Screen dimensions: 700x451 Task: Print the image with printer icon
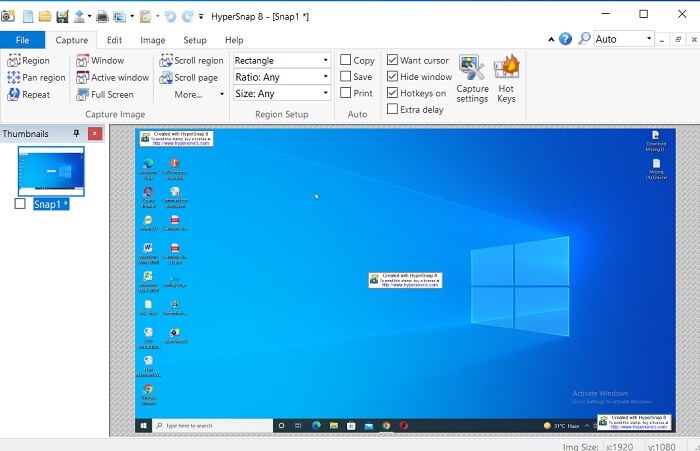tap(102, 17)
